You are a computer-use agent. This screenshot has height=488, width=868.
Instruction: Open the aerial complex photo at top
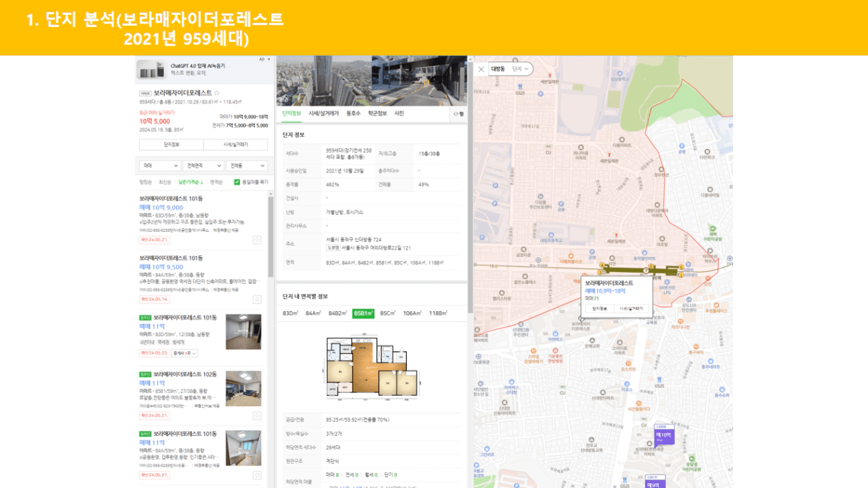click(323, 81)
